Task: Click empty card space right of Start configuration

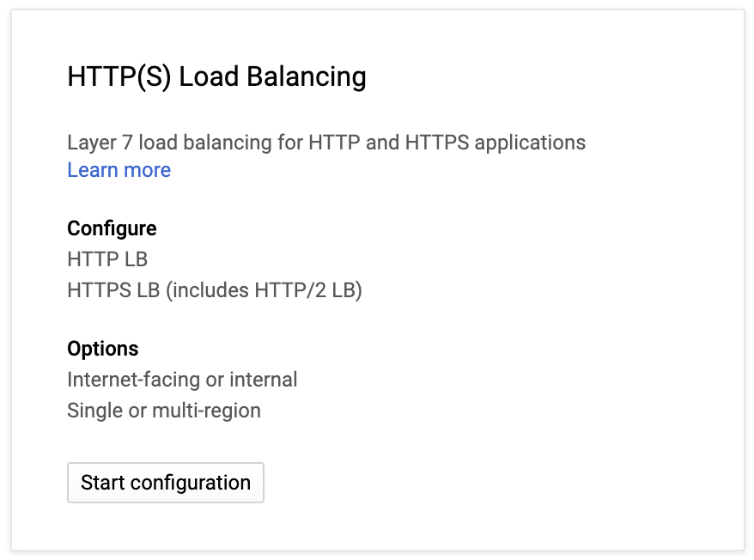Action: point(481,483)
